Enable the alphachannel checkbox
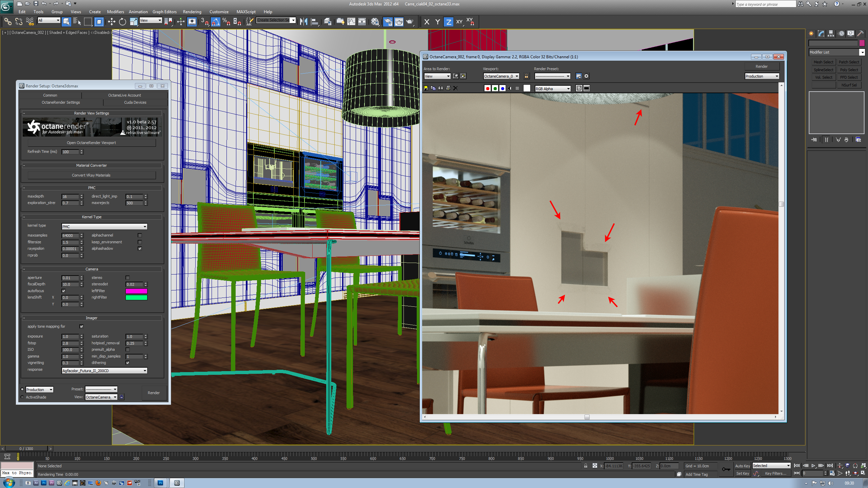The height and width of the screenshot is (488, 868). 140,235
